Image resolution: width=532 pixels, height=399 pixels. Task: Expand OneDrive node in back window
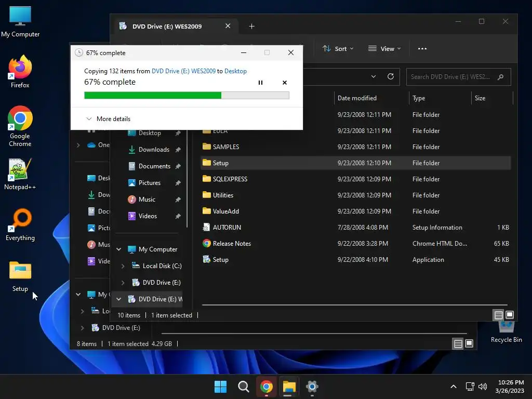pyautogui.click(x=78, y=145)
